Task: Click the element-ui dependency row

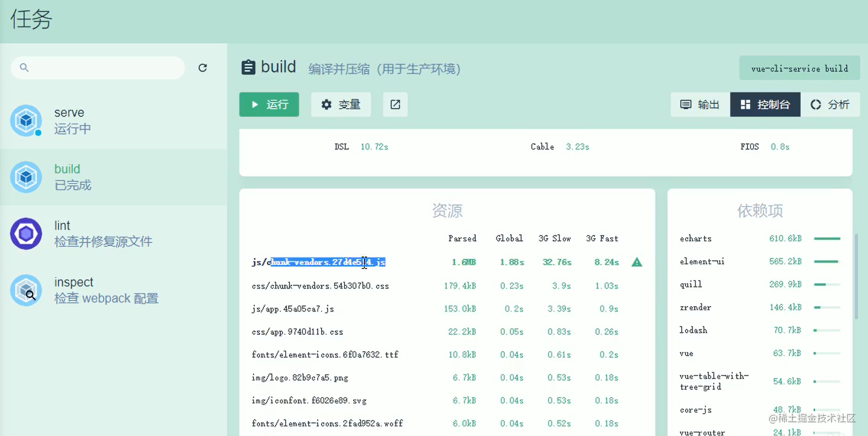Action: [759, 261]
